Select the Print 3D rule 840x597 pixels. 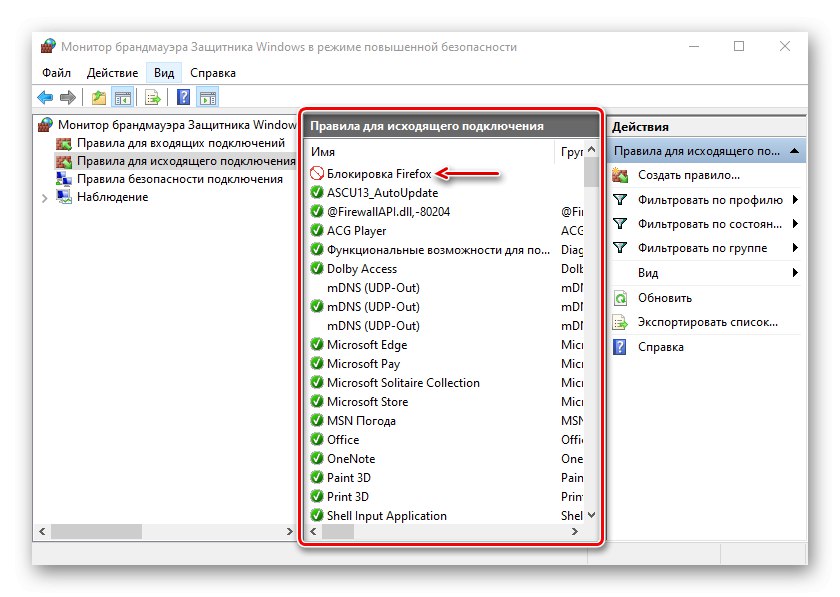pyautogui.click(x=348, y=496)
